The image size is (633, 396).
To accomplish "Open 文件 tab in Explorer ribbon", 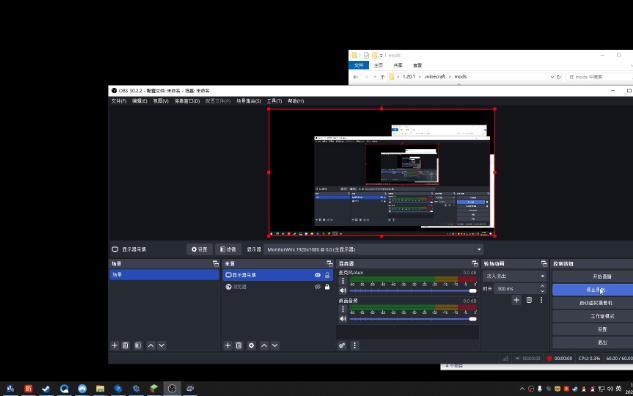I will pos(358,65).
